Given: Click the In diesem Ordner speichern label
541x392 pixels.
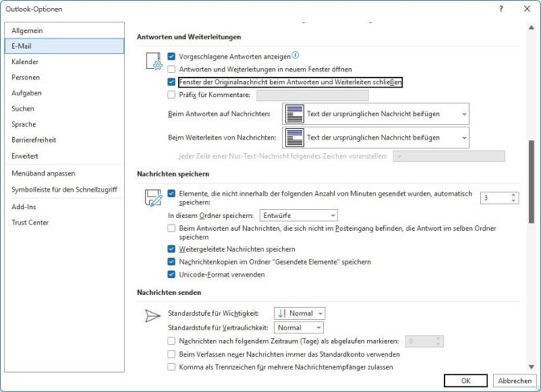Looking at the screenshot, I should click(x=211, y=216).
